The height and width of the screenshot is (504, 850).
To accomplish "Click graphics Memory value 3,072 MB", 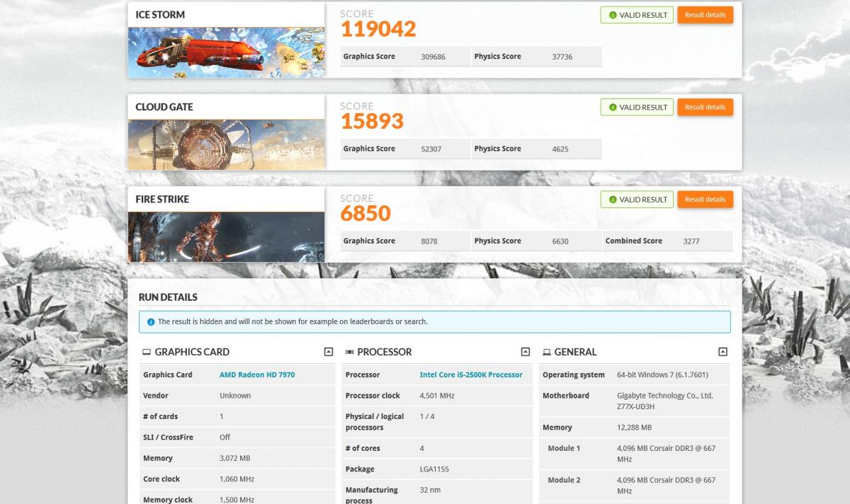I will tap(235, 458).
